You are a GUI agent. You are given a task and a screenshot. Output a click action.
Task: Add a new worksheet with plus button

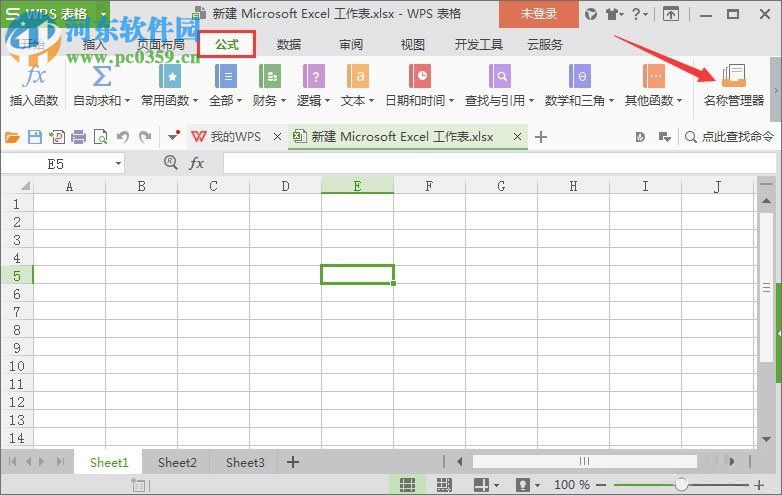point(293,462)
